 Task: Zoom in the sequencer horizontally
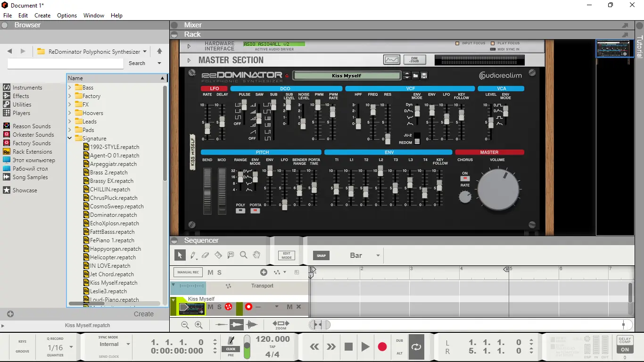pos(198,325)
